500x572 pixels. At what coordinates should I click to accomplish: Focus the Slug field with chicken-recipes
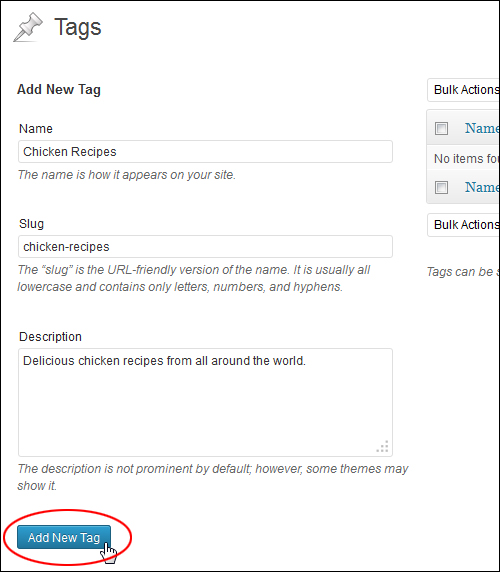(x=205, y=247)
